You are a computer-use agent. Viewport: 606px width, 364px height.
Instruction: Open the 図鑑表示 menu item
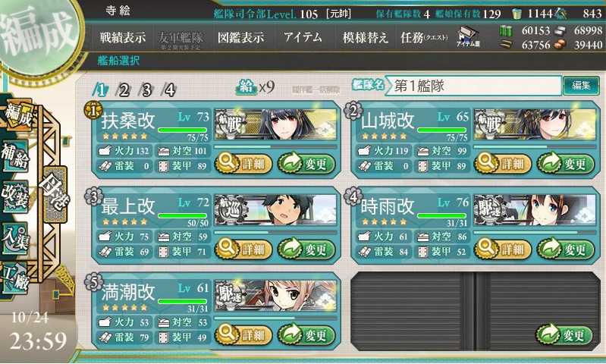tap(240, 37)
